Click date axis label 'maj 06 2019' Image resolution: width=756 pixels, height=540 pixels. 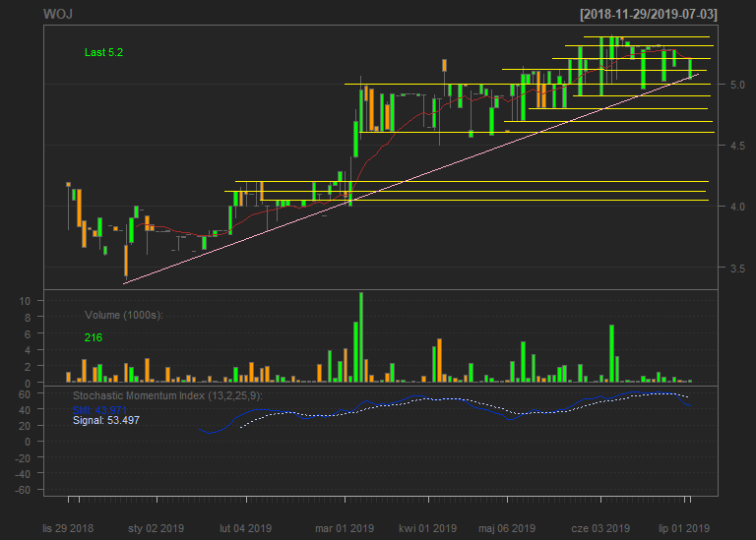tap(507, 528)
